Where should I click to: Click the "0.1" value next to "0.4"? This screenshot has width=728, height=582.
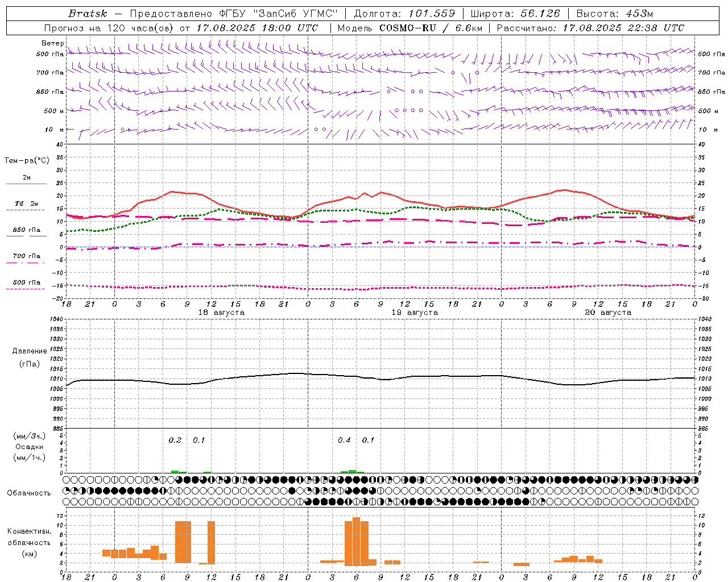pos(369,440)
